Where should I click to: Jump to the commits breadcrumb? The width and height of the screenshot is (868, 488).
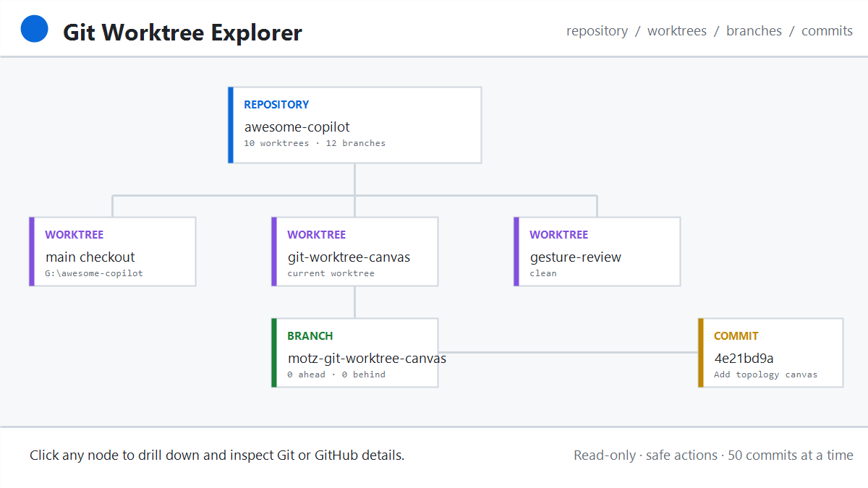click(827, 31)
